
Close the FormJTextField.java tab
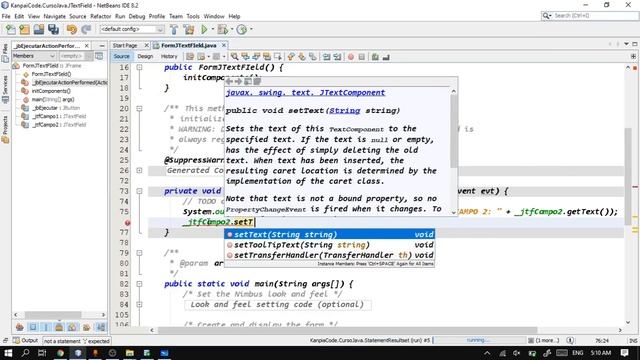click(x=224, y=45)
